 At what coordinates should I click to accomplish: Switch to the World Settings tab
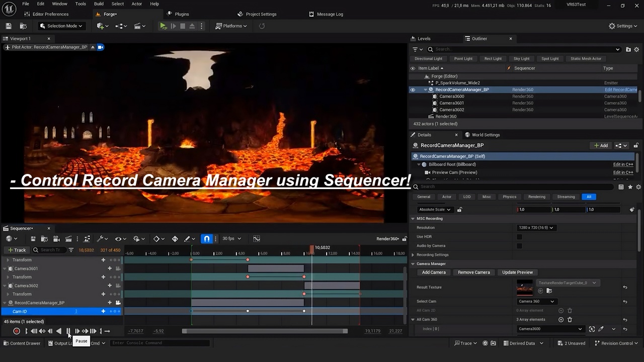(x=486, y=135)
